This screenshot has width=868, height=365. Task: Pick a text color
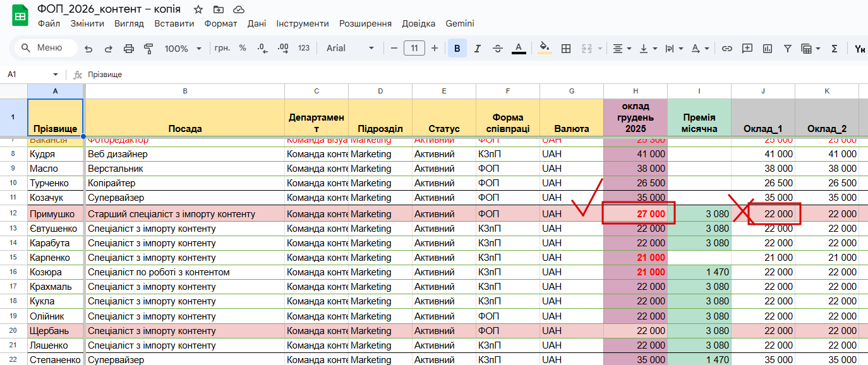pyautogui.click(x=519, y=48)
